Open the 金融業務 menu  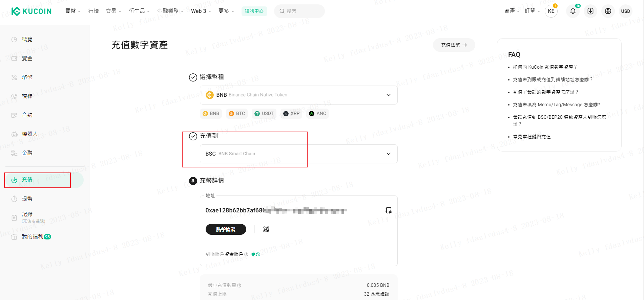pos(170,11)
